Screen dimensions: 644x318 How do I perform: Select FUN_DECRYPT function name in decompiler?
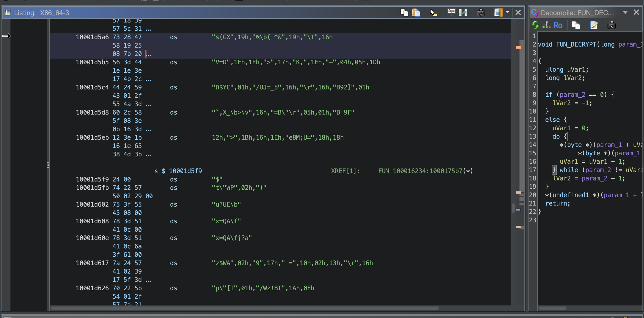[576, 44]
